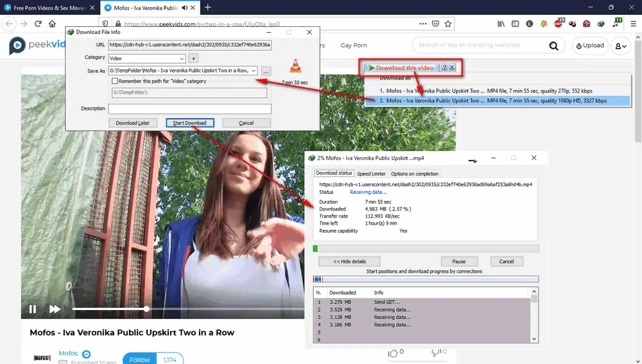Viewport: 642px width, 364px height.
Task: Follow the Mofos channel
Action: pyautogui.click(x=139, y=360)
